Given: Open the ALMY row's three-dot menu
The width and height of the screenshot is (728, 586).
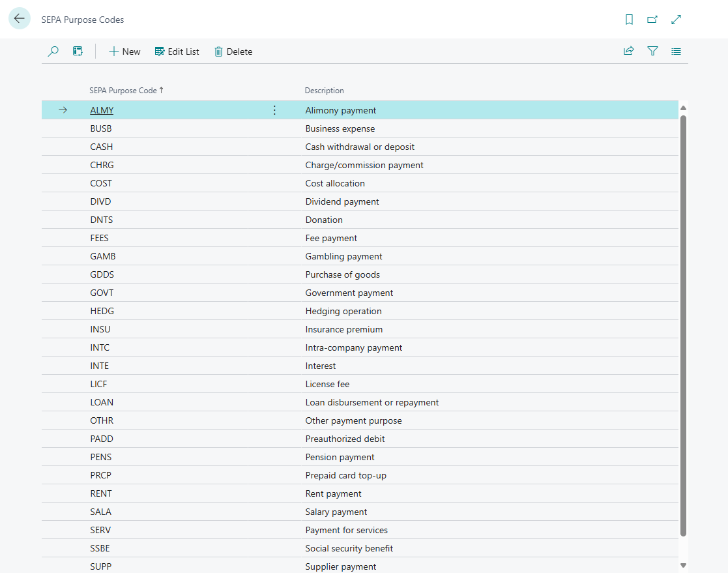Looking at the screenshot, I should (x=274, y=111).
